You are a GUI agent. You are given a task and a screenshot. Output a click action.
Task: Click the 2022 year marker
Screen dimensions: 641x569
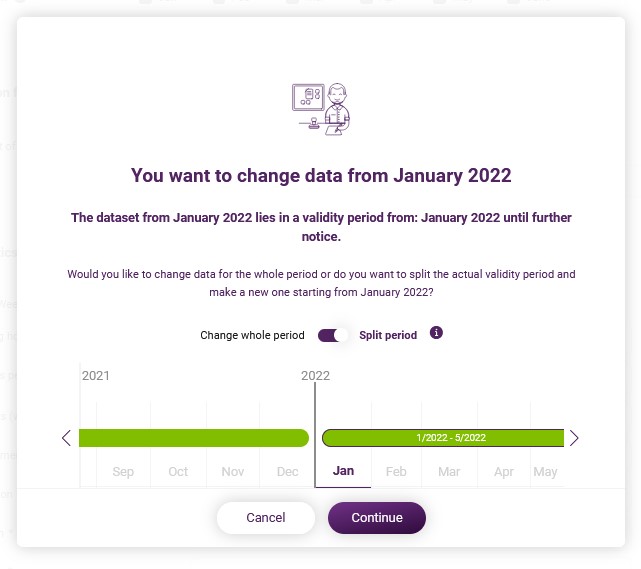(315, 375)
